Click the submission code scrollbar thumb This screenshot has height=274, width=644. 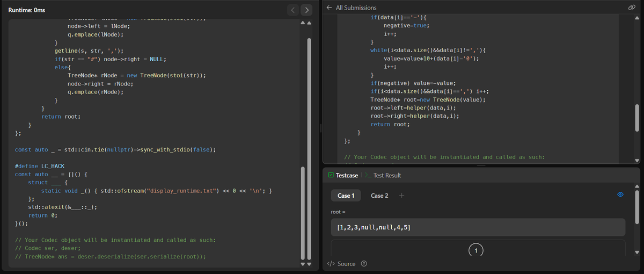637,118
